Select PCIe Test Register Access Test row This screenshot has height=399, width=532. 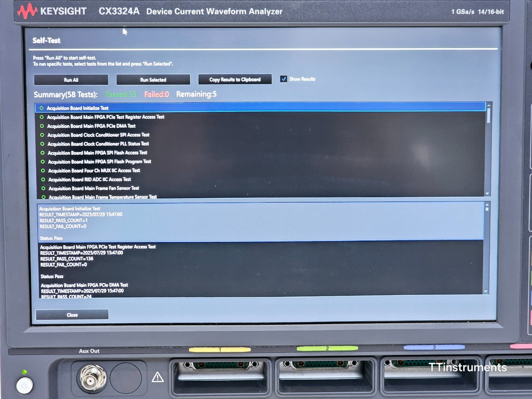point(106,117)
